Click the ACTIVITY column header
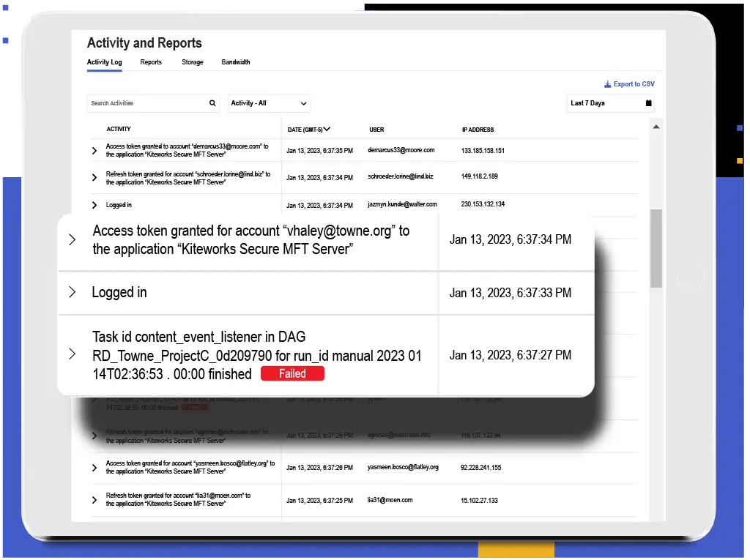This screenshot has height=560, width=750. [118, 129]
